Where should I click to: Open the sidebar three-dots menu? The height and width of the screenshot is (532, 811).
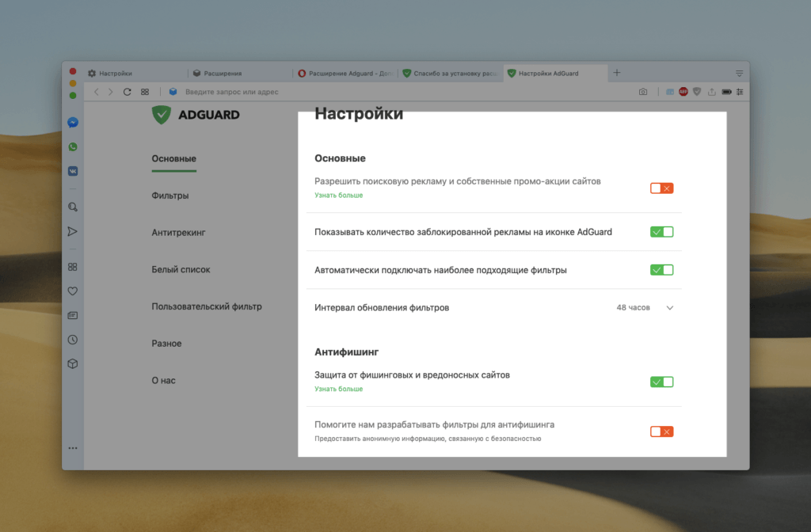[72, 448]
